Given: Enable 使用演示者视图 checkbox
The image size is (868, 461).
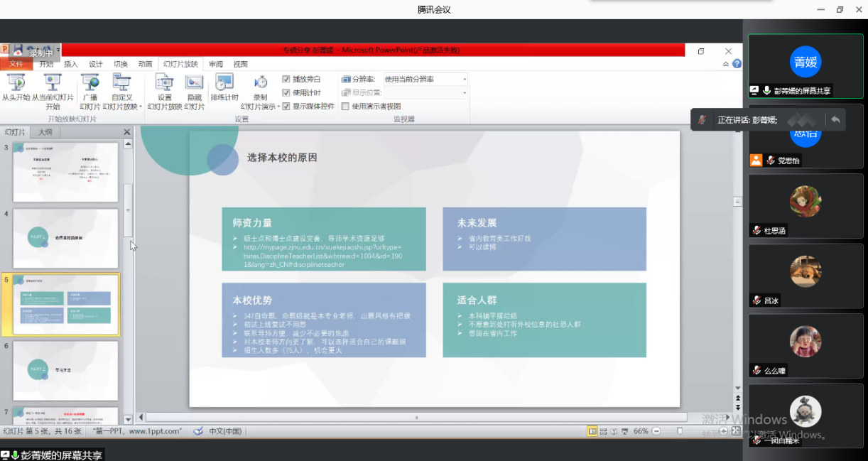Looking at the screenshot, I should (x=346, y=107).
